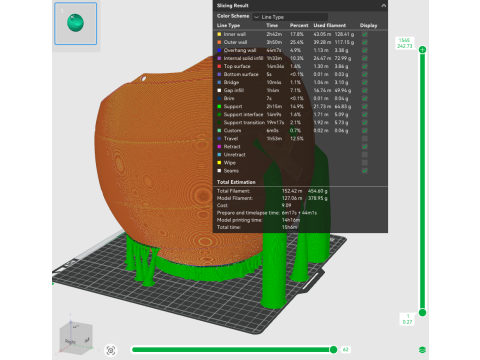480x360 pixels.
Task: Open the Color Scheme Line Type dropdown
Action: [290, 17]
